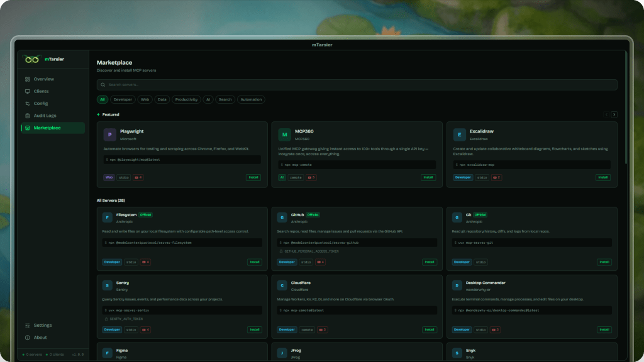Install the Playwright server
This screenshot has width=644, height=362.
pyautogui.click(x=253, y=177)
